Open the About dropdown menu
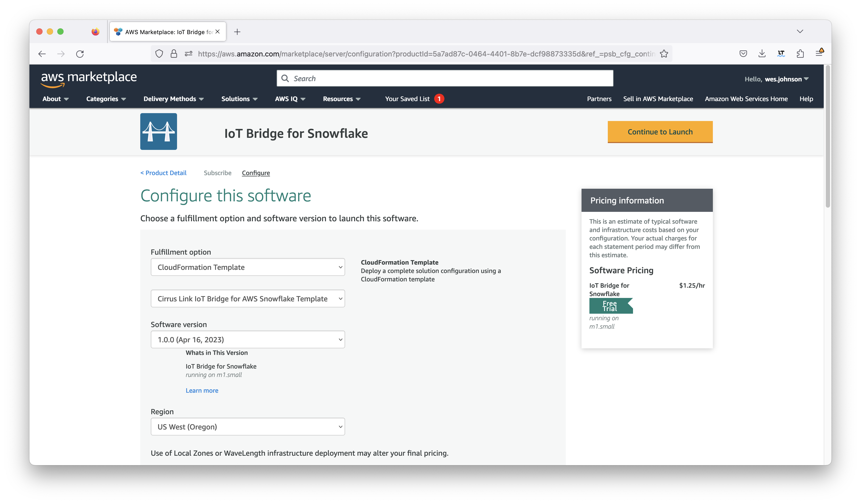861x504 pixels. [55, 99]
